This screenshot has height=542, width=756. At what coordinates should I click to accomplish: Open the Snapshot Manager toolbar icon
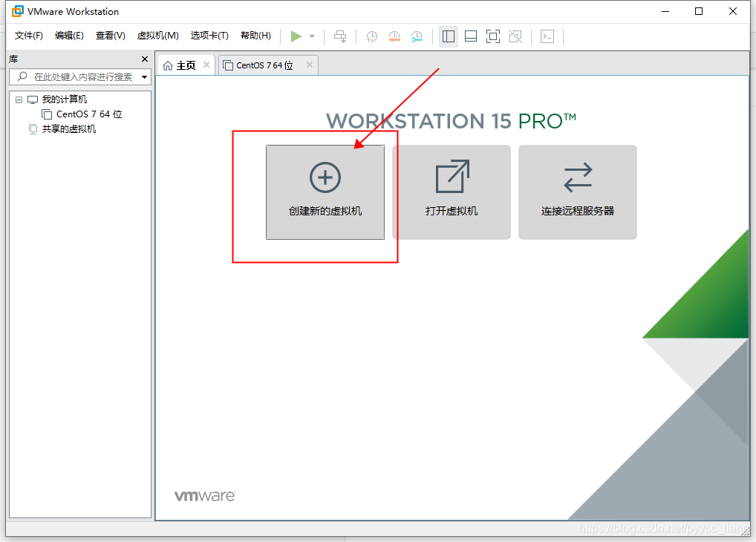(417, 36)
